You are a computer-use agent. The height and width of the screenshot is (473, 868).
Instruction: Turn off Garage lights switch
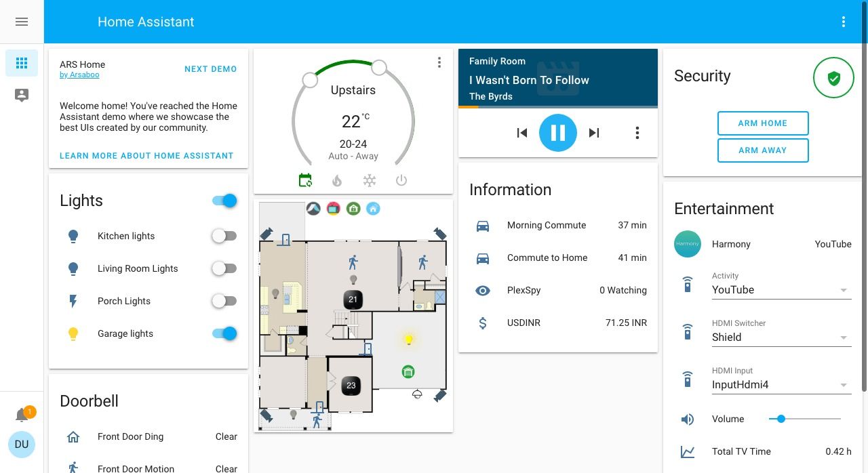pos(224,333)
